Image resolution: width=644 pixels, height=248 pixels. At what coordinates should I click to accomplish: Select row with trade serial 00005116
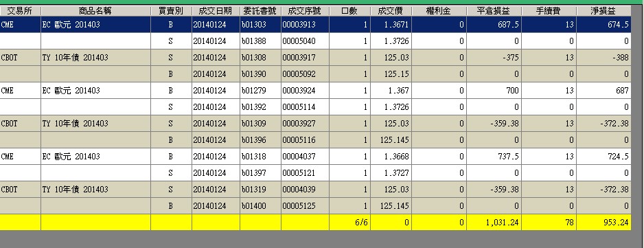click(x=315, y=140)
